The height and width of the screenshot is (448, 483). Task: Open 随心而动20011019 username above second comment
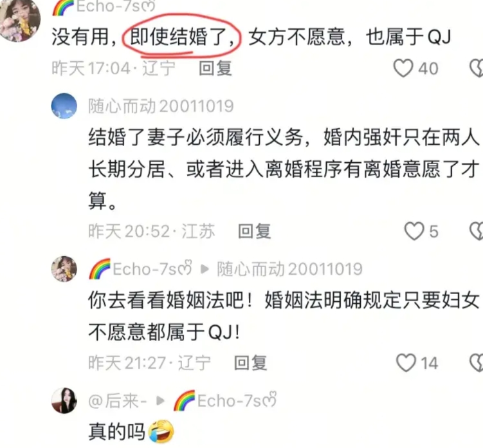(161, 106)
